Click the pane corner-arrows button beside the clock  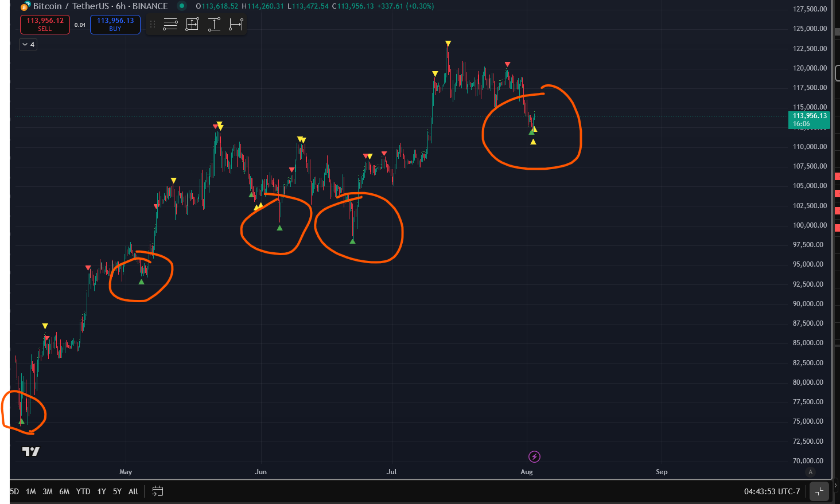[x=819, y=491]
